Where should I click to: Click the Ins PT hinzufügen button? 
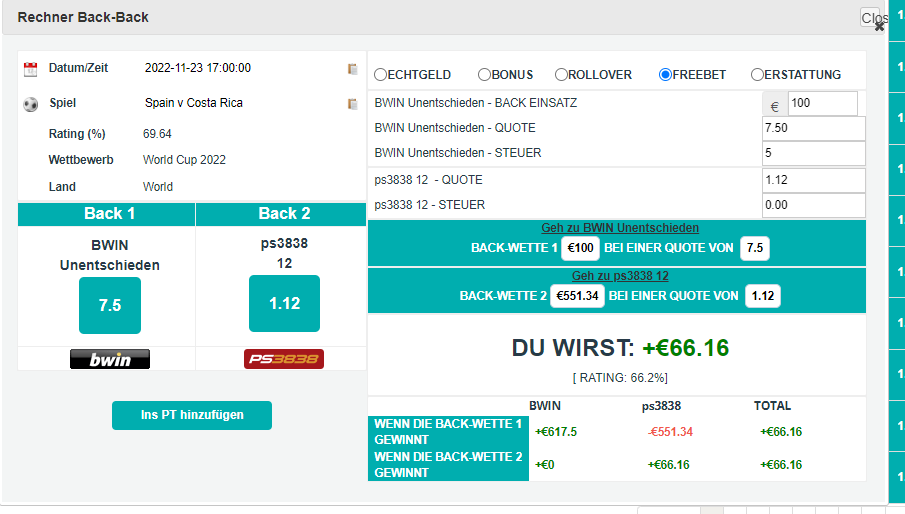point(192,415)
